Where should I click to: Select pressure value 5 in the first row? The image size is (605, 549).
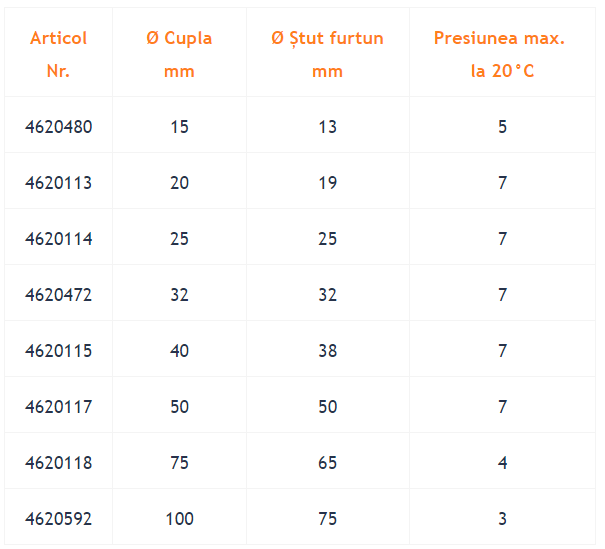click(502, 127)
